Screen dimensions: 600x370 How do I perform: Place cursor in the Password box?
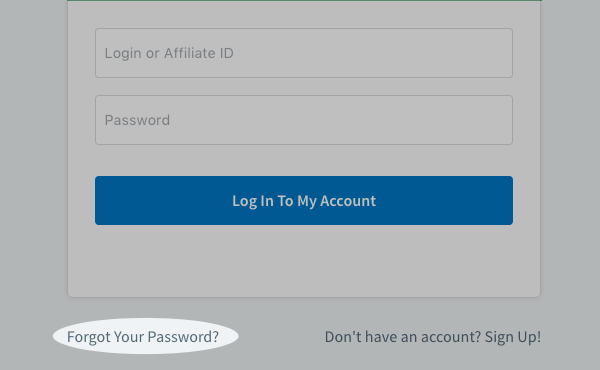304,120
